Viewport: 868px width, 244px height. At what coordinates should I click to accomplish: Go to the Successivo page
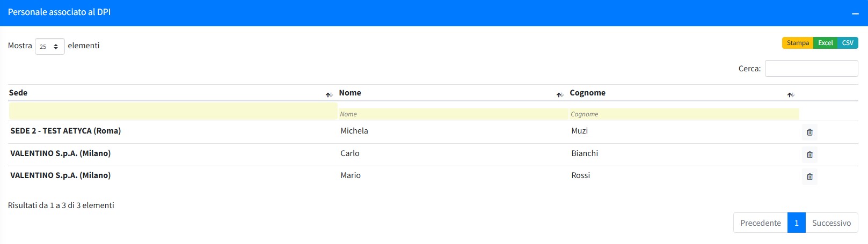[831, 223]
